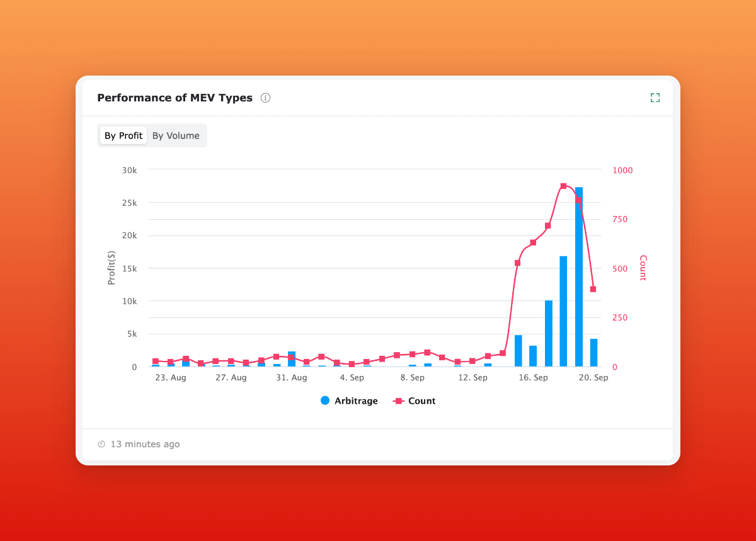Click the Arbitrage bar at about 17k

(x=563, y=311)
